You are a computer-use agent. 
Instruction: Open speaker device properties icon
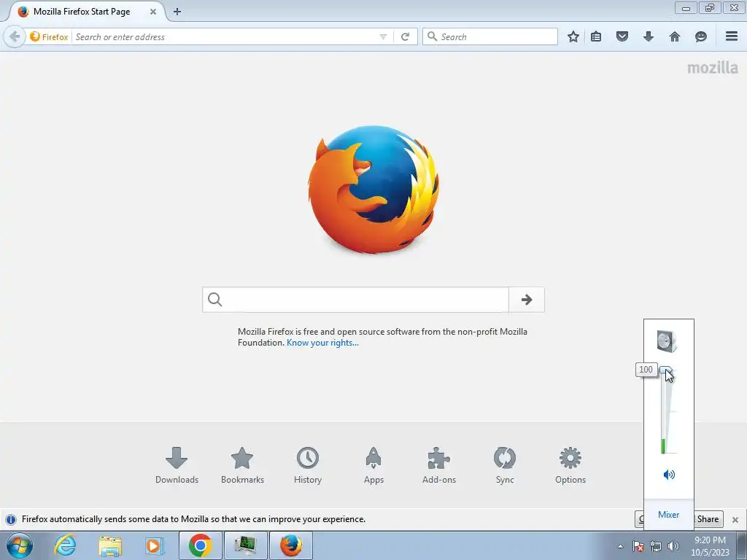[667, 341]
